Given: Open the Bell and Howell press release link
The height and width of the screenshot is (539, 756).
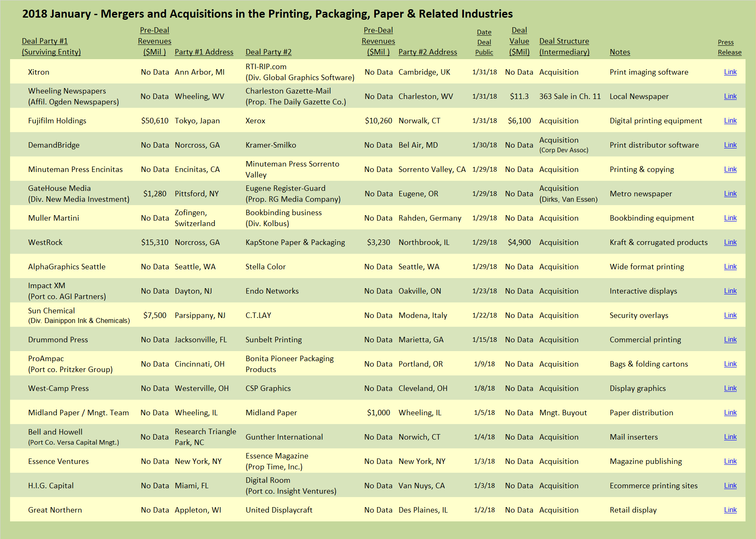Looking at the screenshot, I should click(730, 437).
